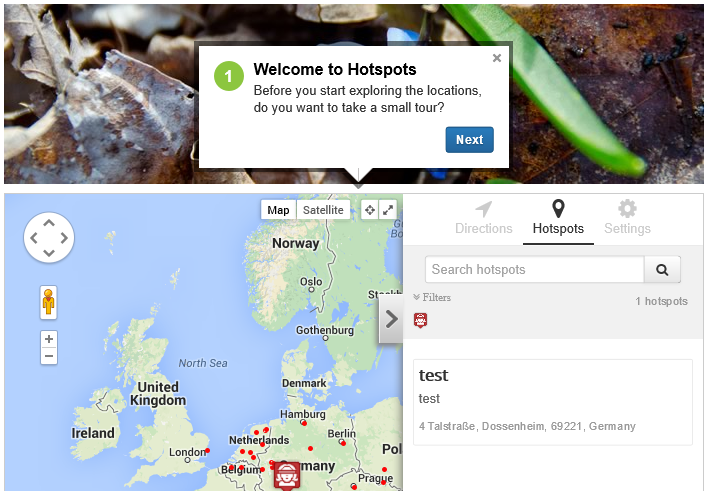This screenshot has width=704, height=491.
Task: Pan the map right with arrow
Action: (x=64, y=238)
